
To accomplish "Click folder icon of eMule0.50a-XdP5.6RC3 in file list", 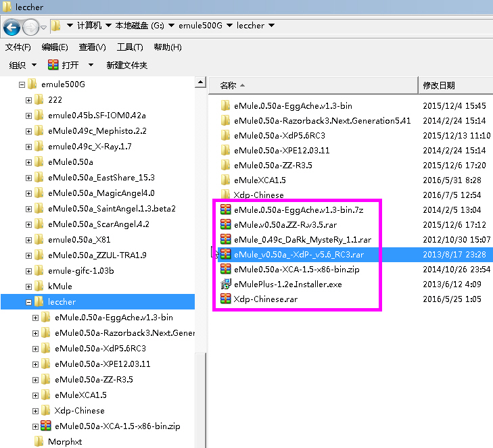I will pos(225,135).
